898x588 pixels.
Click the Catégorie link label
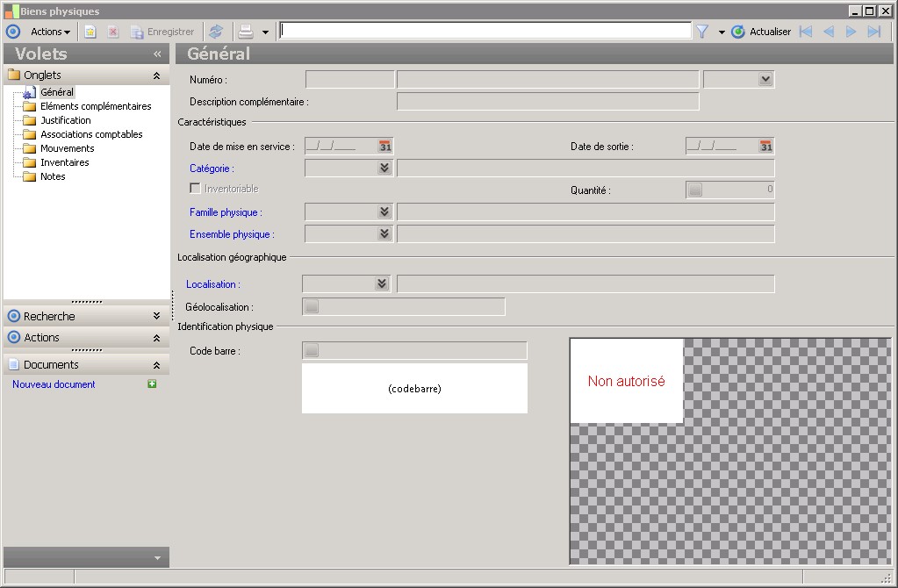pyautogui.click(x=212, y=169)
